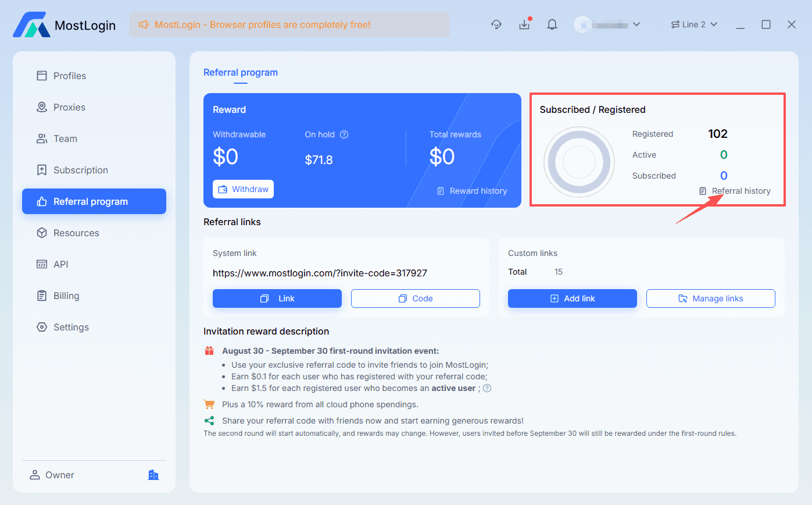
Task: Click the Manage links button
Action: [711, 298]
